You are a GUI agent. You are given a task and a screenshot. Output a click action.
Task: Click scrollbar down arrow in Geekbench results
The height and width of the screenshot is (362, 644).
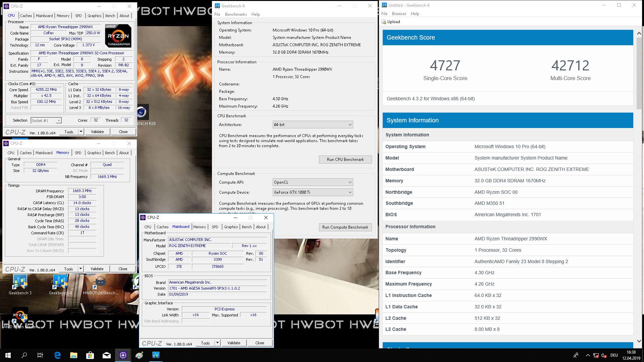pyautogui.click(x=639, y=341)
